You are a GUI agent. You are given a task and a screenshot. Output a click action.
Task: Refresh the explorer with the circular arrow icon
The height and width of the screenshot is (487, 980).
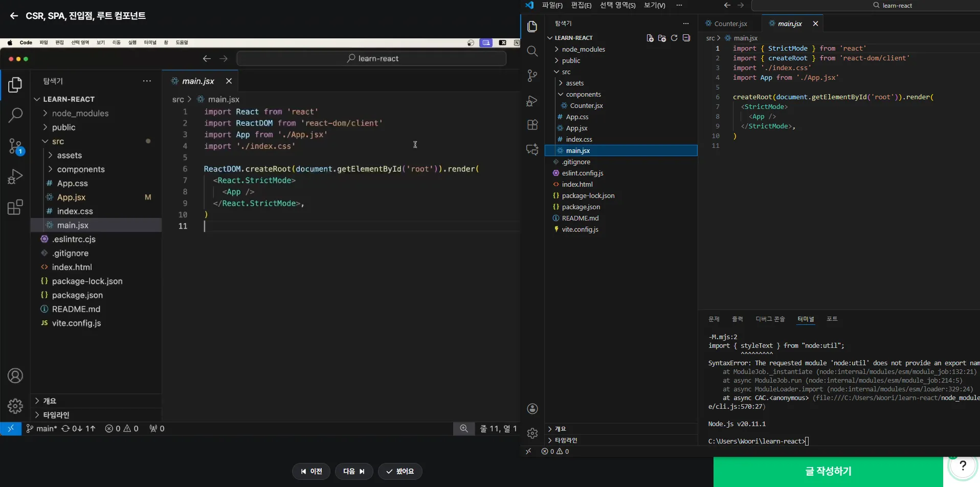pyautogui.click(x=674, y=38)
